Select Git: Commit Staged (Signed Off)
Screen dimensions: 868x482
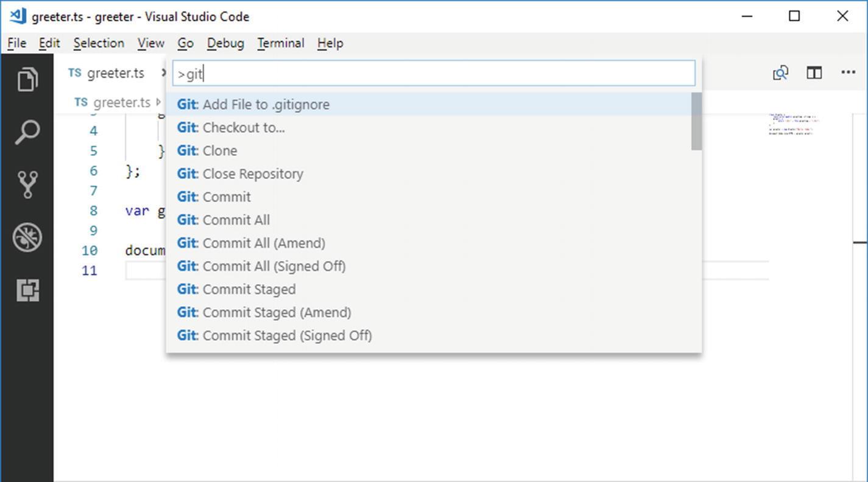click(274, 336)
